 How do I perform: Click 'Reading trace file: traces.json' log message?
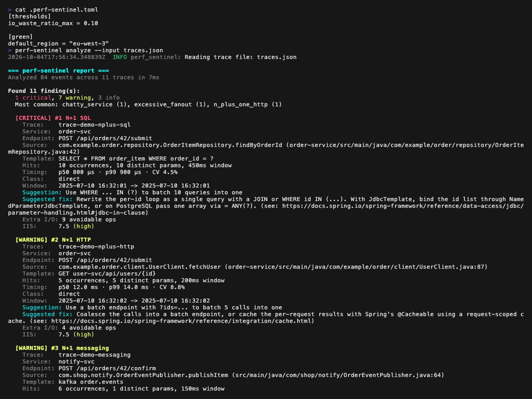241,57
